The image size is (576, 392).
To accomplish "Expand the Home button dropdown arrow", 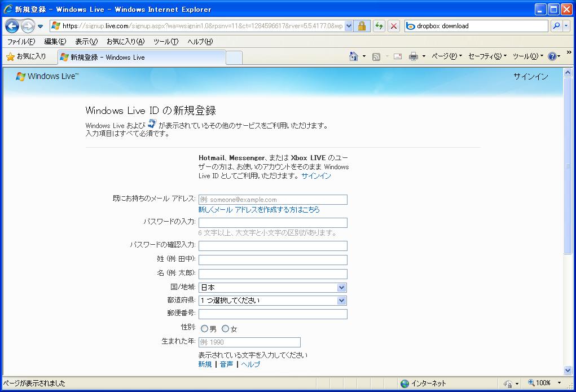I will click(364, 56).
